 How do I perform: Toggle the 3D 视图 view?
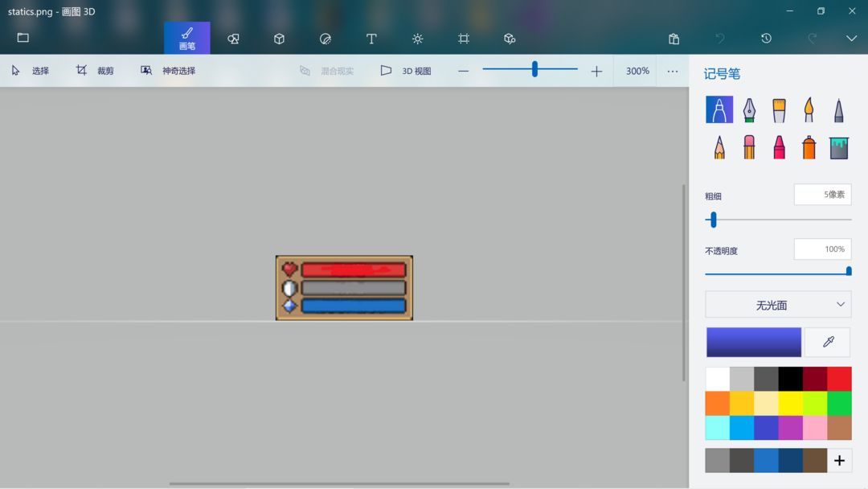point(406,71)
